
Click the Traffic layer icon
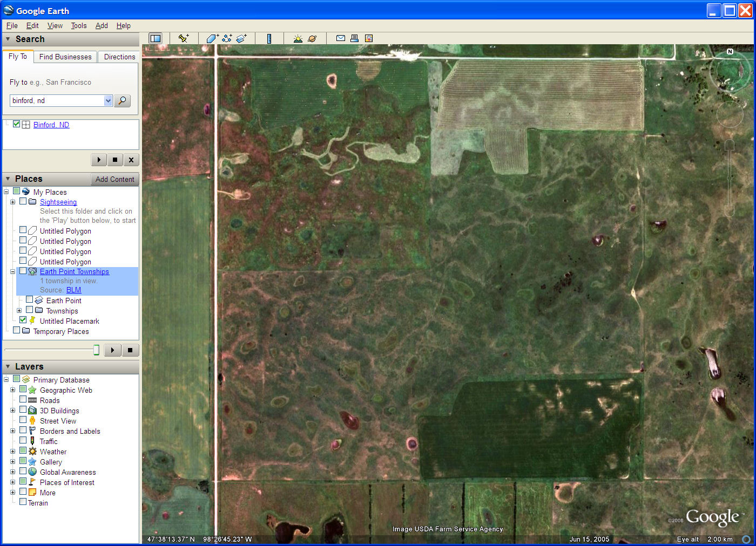point(32,441)
